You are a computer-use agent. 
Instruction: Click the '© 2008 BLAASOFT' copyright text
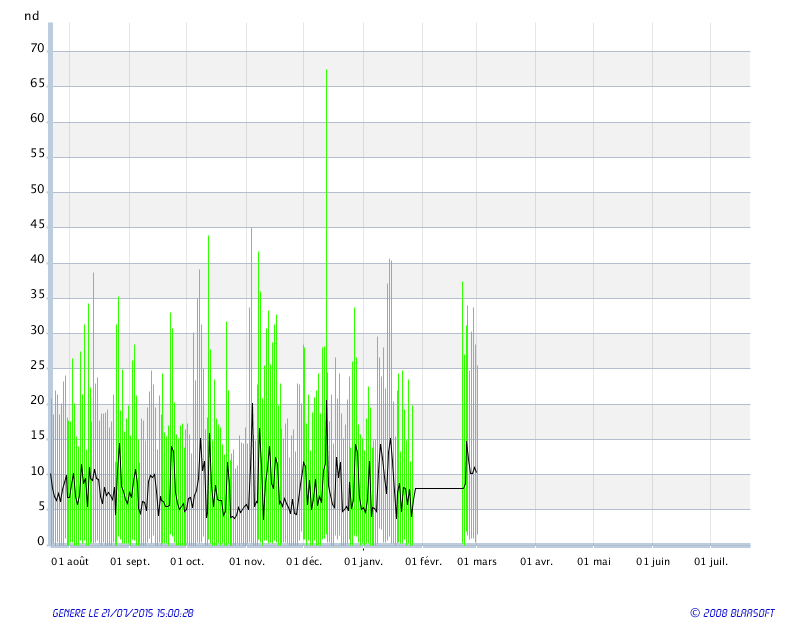pos(732,613)
